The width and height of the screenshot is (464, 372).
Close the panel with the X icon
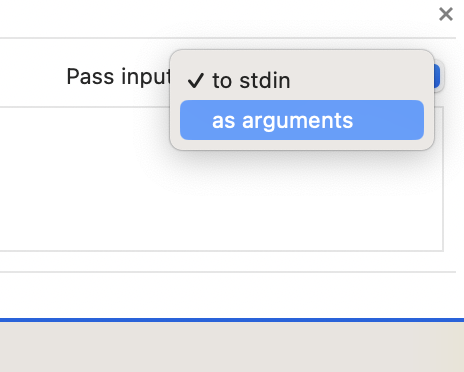pyautogui.click(x=446, y=14)
